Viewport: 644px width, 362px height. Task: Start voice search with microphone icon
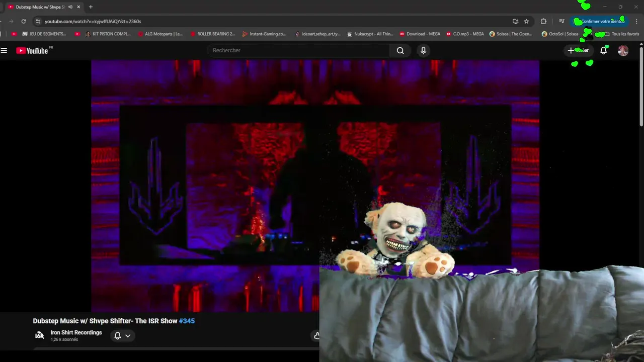pyautogui.click(x=423, y=50)
